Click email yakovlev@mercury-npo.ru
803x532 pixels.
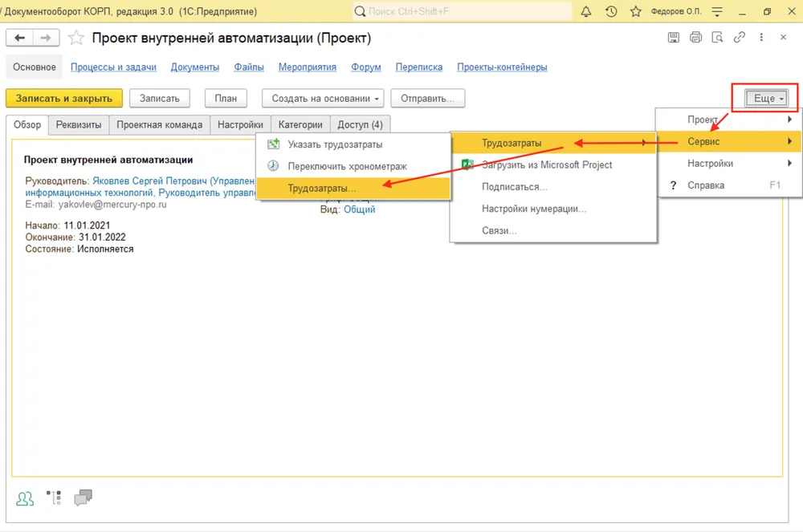tap(112, 205)
